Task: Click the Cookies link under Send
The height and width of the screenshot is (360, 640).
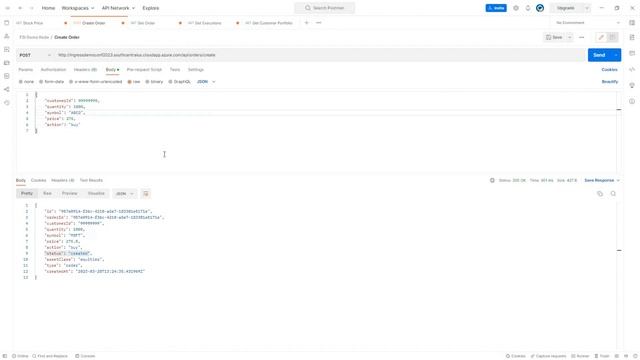Action: click(609, 70)
